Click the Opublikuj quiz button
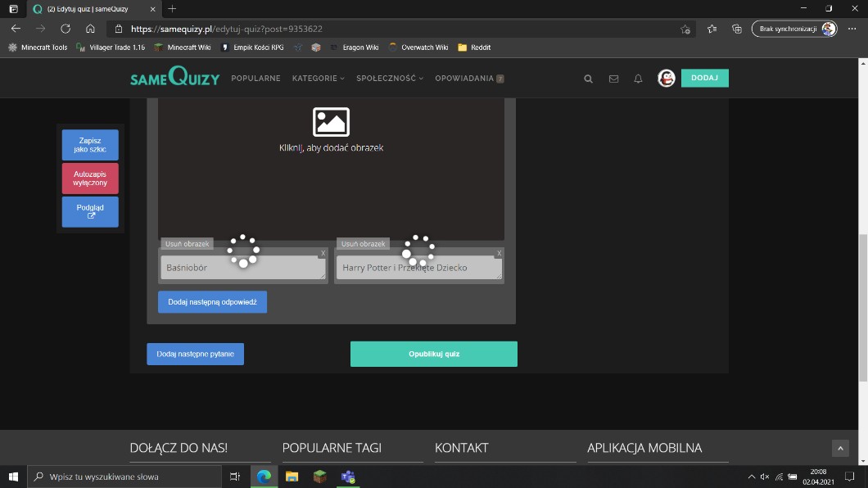868x488 pixels. tap(434, 354)
